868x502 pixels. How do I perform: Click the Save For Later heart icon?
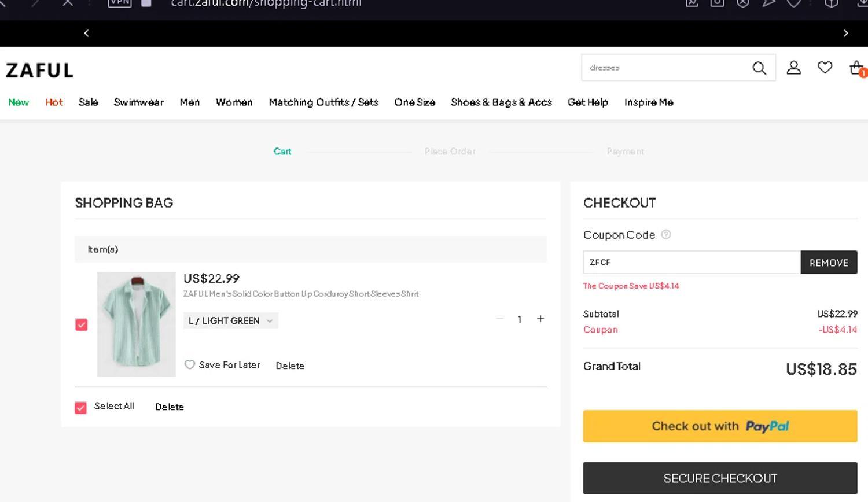[x=189, y=365]
